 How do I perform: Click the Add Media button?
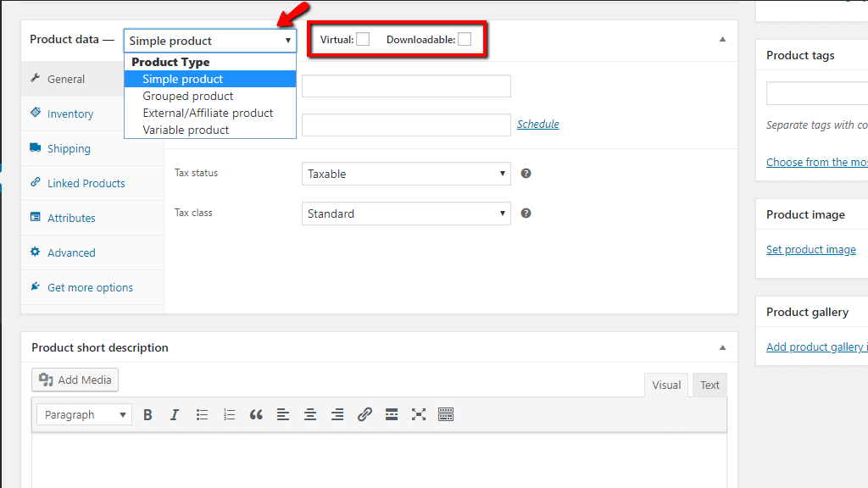coord(75,380)
